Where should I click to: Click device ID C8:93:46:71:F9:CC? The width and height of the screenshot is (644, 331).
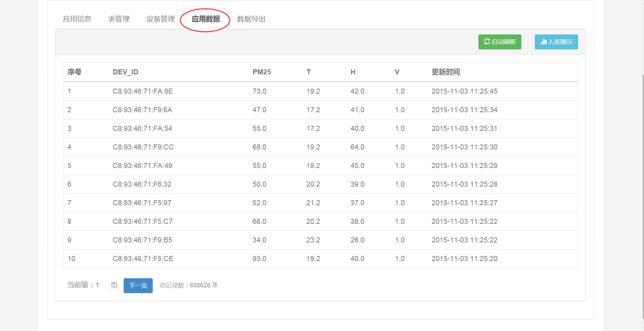click(143, 147)
